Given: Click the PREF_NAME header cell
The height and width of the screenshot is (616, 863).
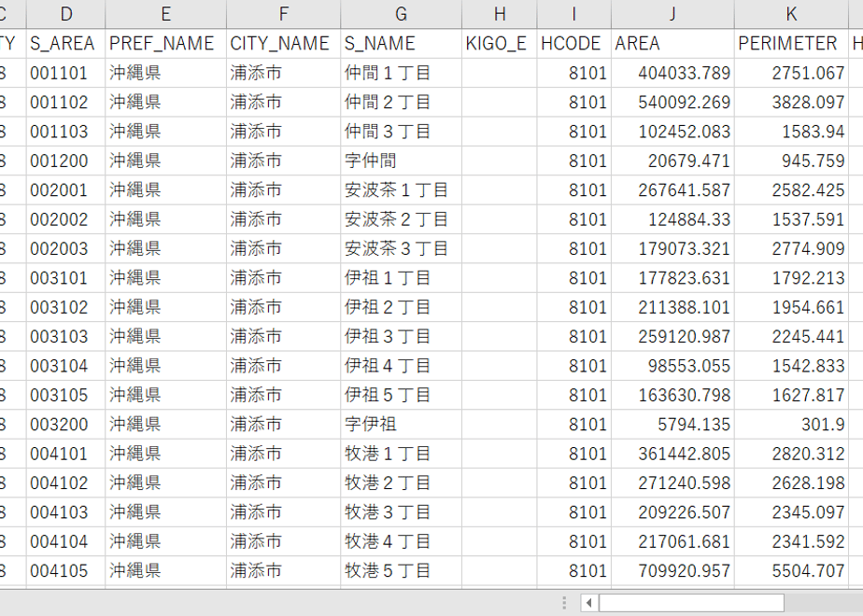Looking at the screenshot, I should [x=165, y=44].
